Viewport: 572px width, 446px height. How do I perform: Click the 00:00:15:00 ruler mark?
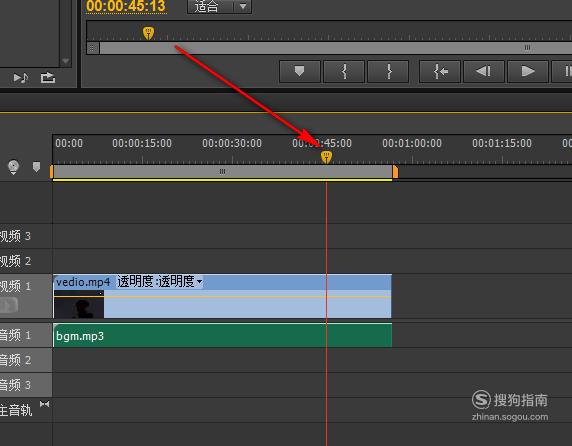pyautogui.click(x=142, y=143)
